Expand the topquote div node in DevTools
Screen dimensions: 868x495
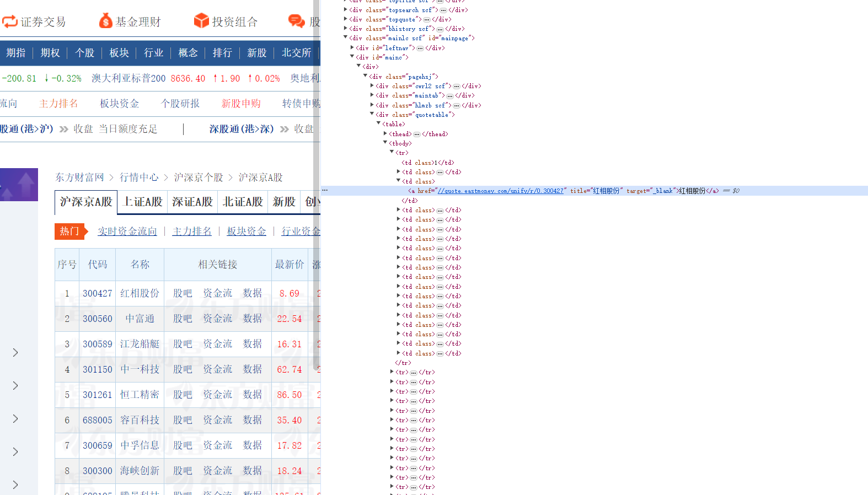(x=346, y=19)
